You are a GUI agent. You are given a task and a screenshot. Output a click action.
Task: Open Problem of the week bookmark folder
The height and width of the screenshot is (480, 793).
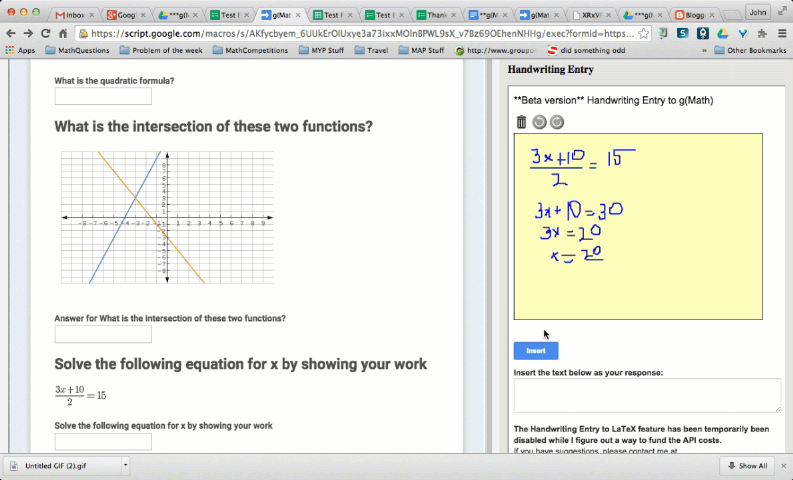(161, 50)
